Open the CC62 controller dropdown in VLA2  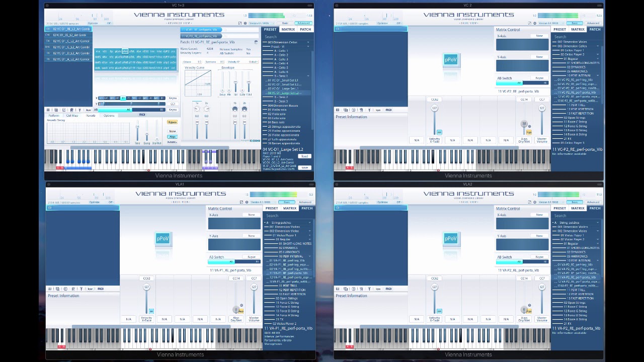coord(434,278)
